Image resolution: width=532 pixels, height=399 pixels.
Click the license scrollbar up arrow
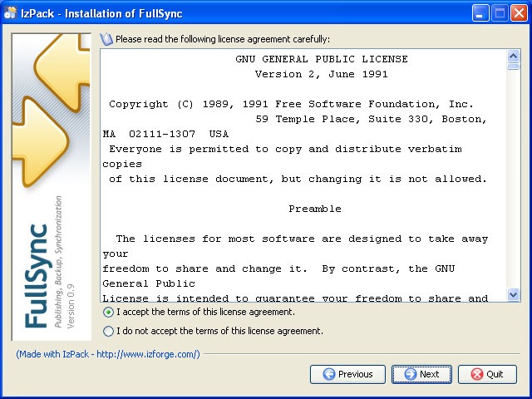[514, 56]
